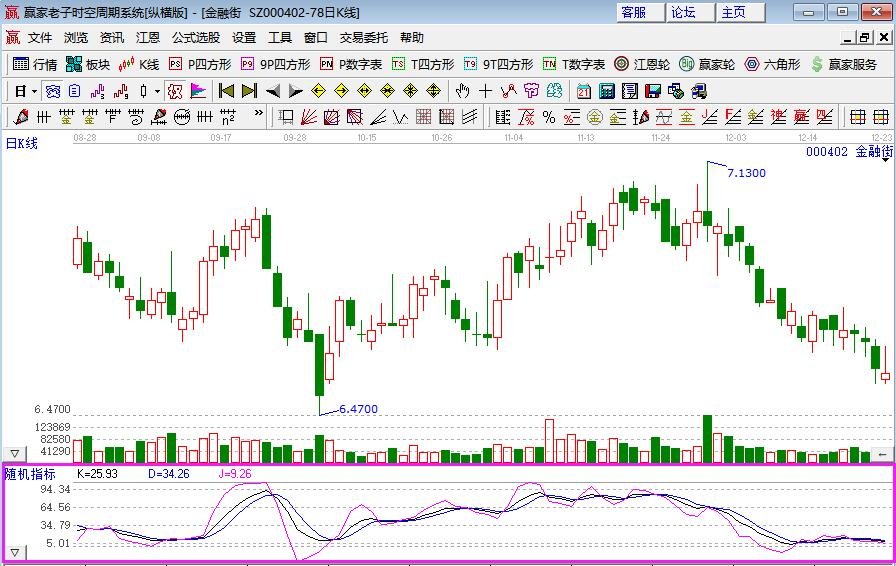The width and height of the screenshot is (896, 566).
Task: Select the red Gann fan lines tool
Action: click(309, 117)
